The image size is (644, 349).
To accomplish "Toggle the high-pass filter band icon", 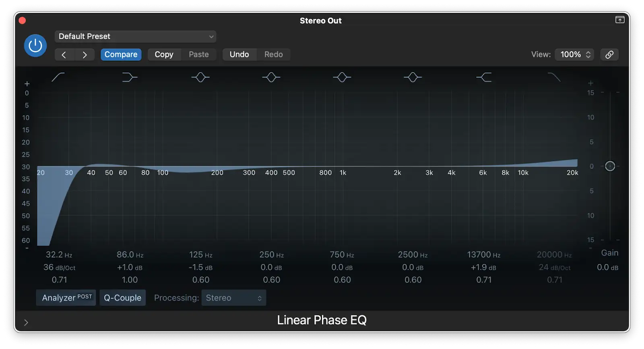I will (58, 77).
